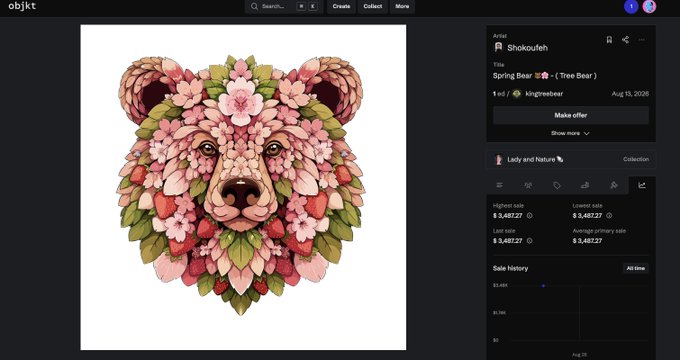The image size is (680, 360).
Task: Click the Spring Bear title text
Action: point(544,76)
